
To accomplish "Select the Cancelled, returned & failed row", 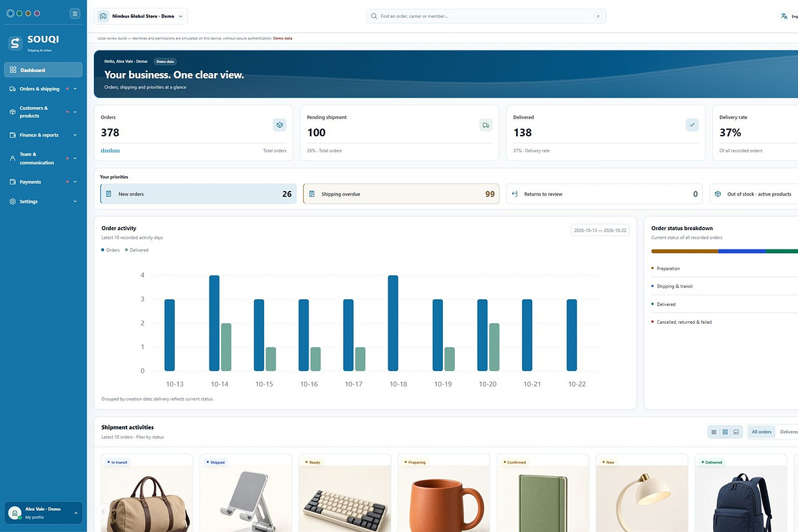I will (x=724, y=323).
